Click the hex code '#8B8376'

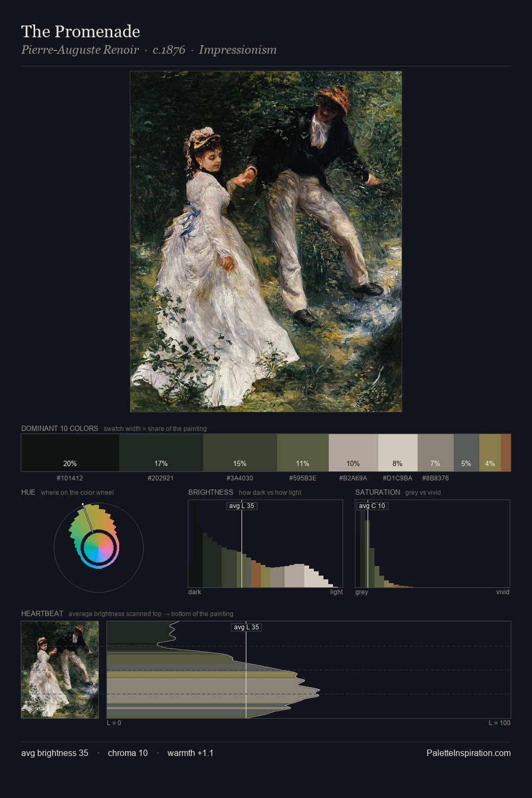point(435,478)
